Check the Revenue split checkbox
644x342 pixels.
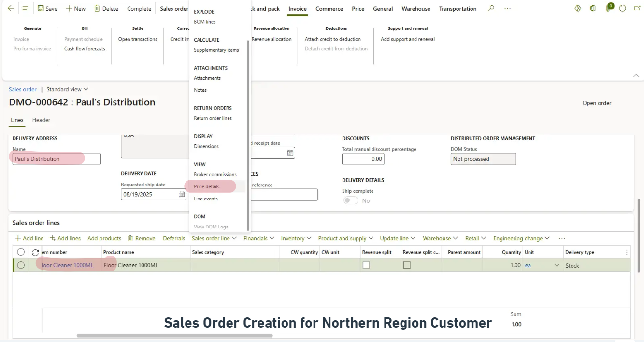pos(366,265)
